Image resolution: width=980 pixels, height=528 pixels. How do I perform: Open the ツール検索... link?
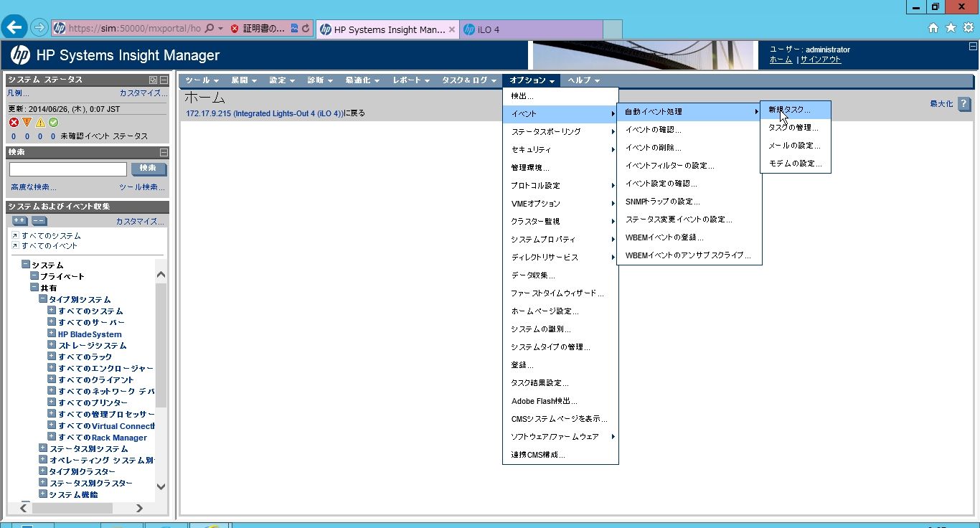(x=142, y=187)
